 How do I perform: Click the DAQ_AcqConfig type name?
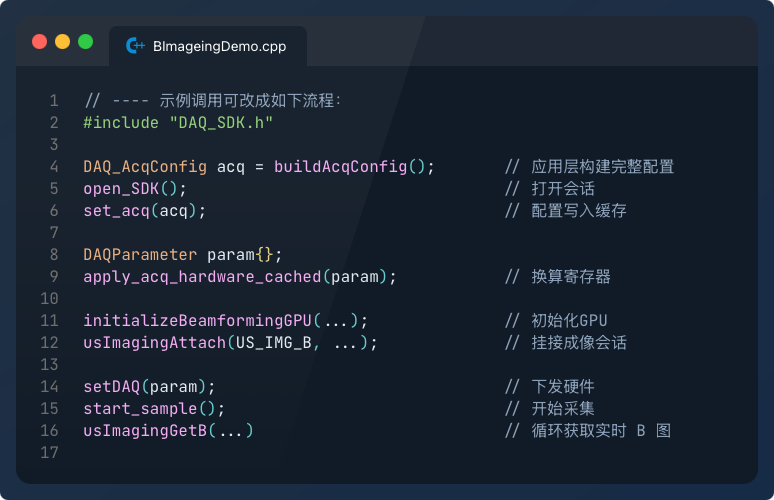(145, 167)
